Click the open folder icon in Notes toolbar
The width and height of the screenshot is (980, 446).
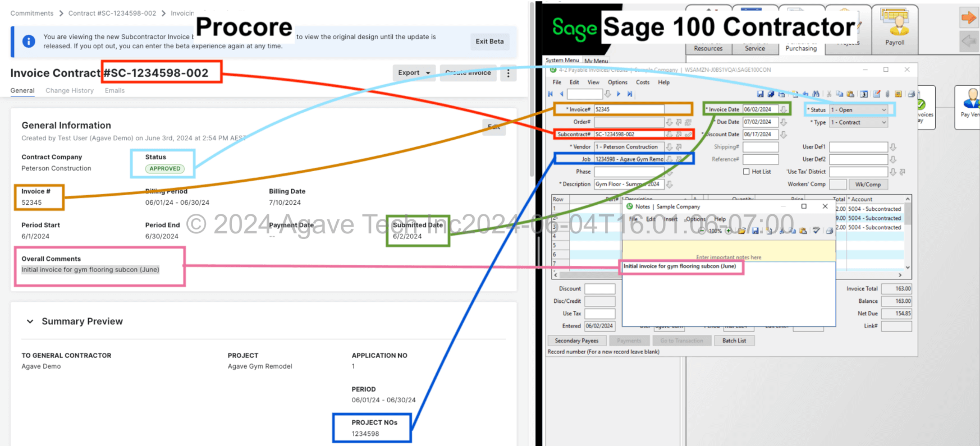pyautogui.click(x=742, y=231)
